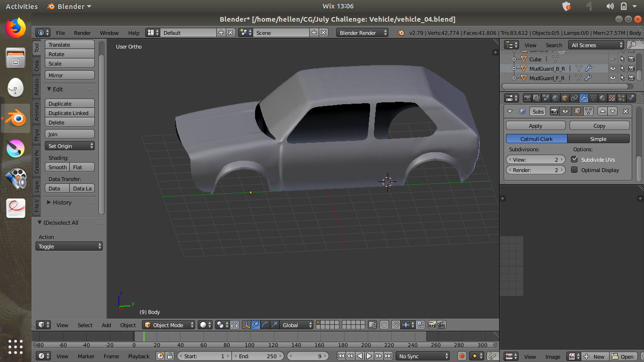The height and width of the screenshot is (362, 644).
Task: Expand the Set Origin dropdown
Action: pyautogui.click(x=70, y=146)
